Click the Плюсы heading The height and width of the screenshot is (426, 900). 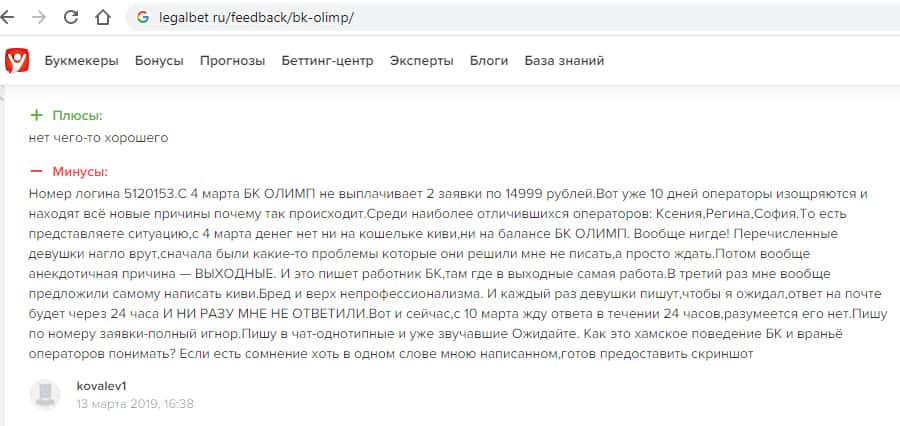(77, 116)
